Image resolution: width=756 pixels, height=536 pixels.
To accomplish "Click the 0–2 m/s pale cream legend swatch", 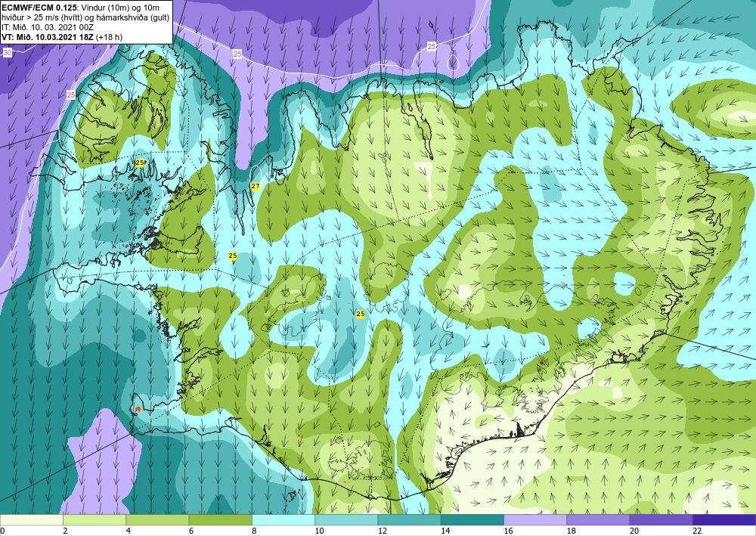I will pyautogui.click(x=31, y=520).
